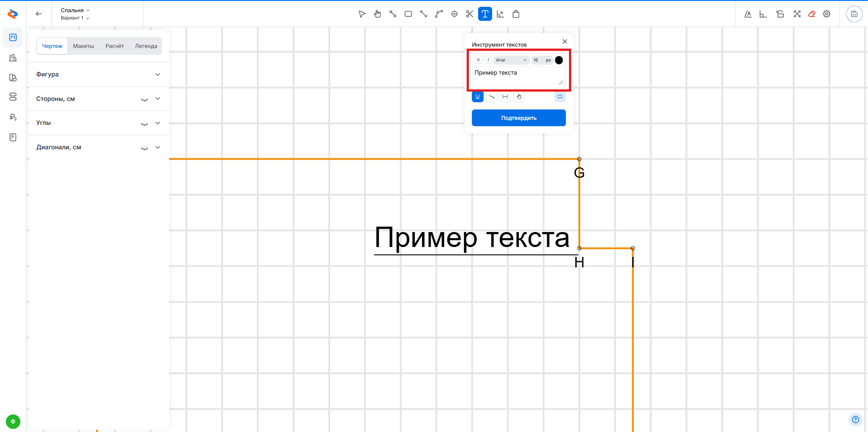Activate the hand pan tool in top toolbar
Image resolution: width=868 pixels, height=432 pixels.
pyautogui.click(x=377, y=14)
